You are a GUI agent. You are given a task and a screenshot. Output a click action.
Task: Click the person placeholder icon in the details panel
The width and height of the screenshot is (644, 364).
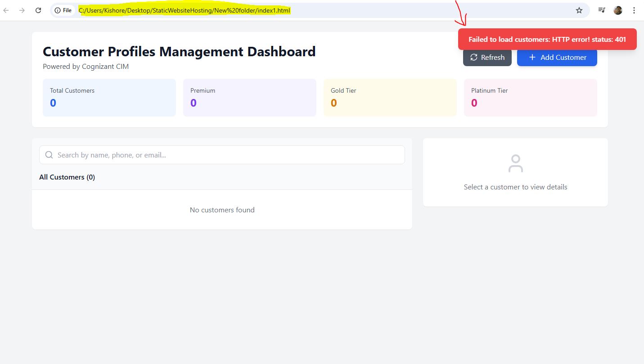point(515,163)
